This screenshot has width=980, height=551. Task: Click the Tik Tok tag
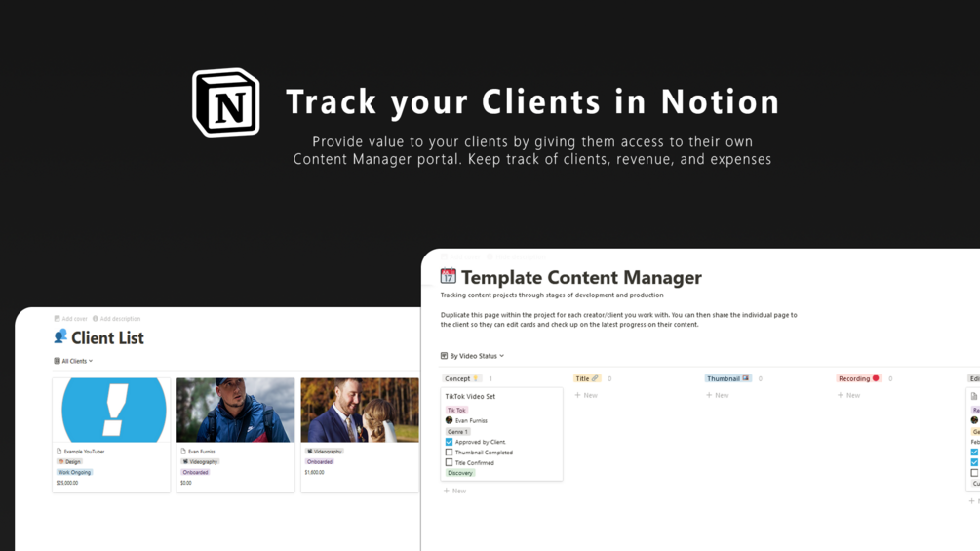(x=456, y=410)
